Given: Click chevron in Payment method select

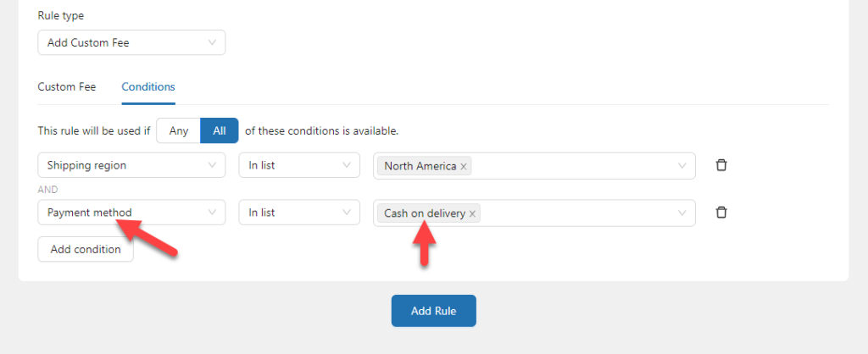Looking at the screenshot, I should point(212,212).
